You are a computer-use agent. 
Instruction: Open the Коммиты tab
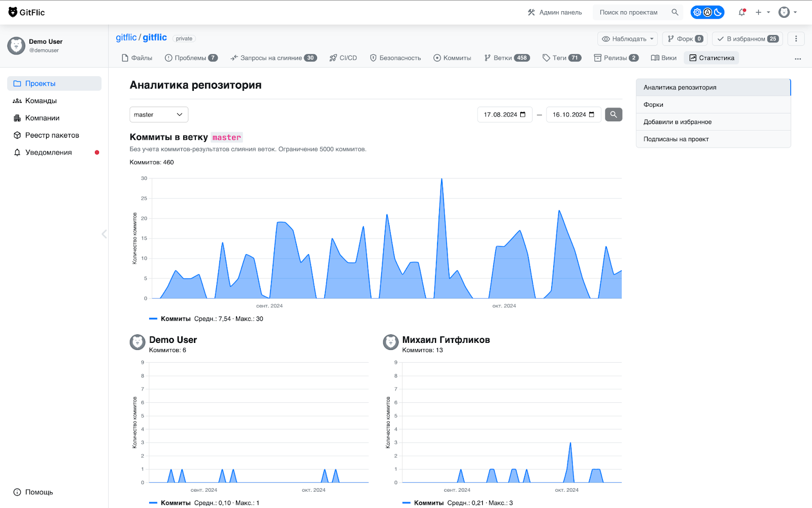click(x=452, y=58)
